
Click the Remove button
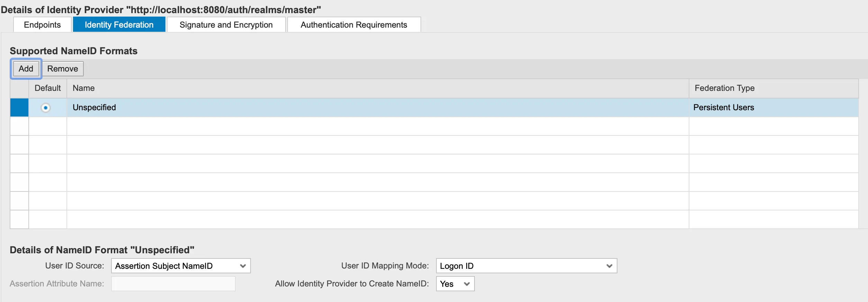(x=63, y=69)
